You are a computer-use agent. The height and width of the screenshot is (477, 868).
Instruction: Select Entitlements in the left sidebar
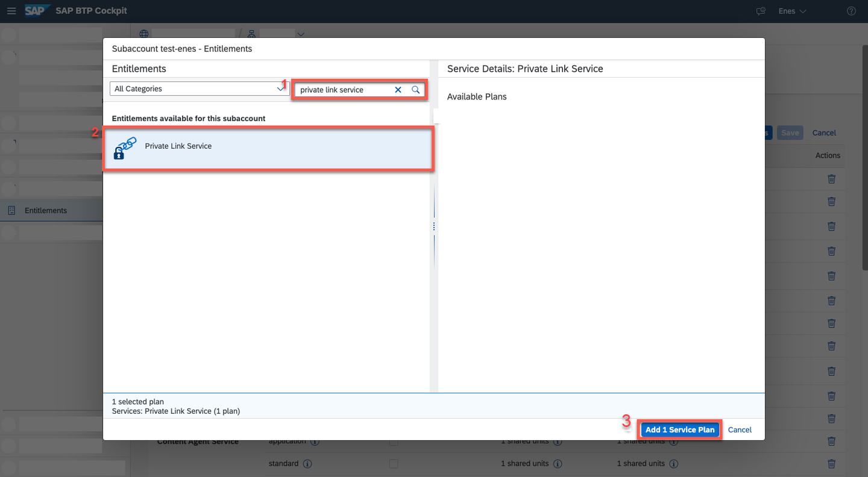(x=51, y=210)
